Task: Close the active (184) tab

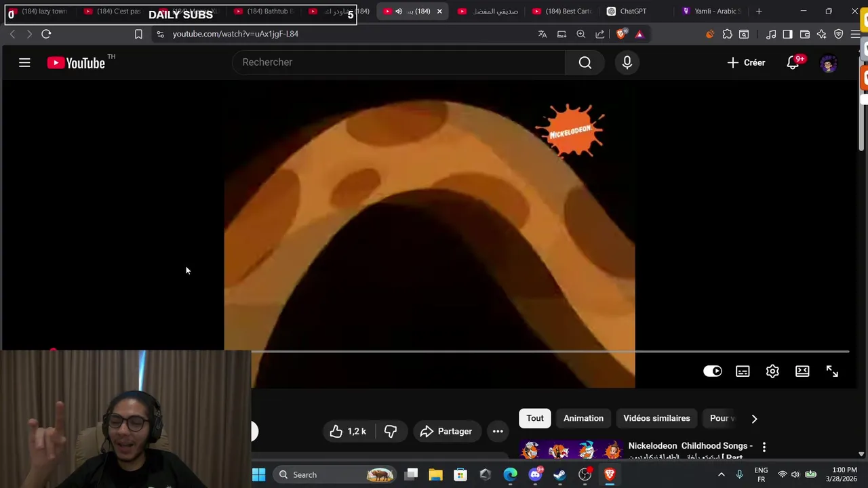Action: click(x=439, y=11)
